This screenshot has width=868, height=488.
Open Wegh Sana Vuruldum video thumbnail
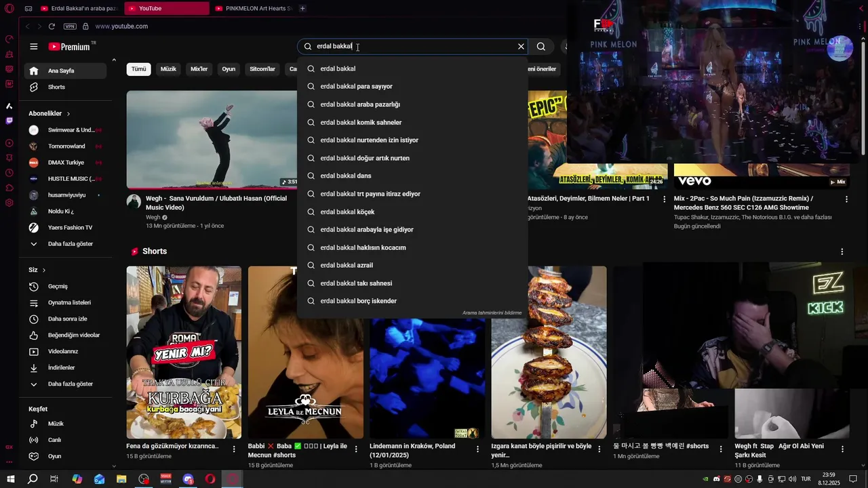point(212,140)
